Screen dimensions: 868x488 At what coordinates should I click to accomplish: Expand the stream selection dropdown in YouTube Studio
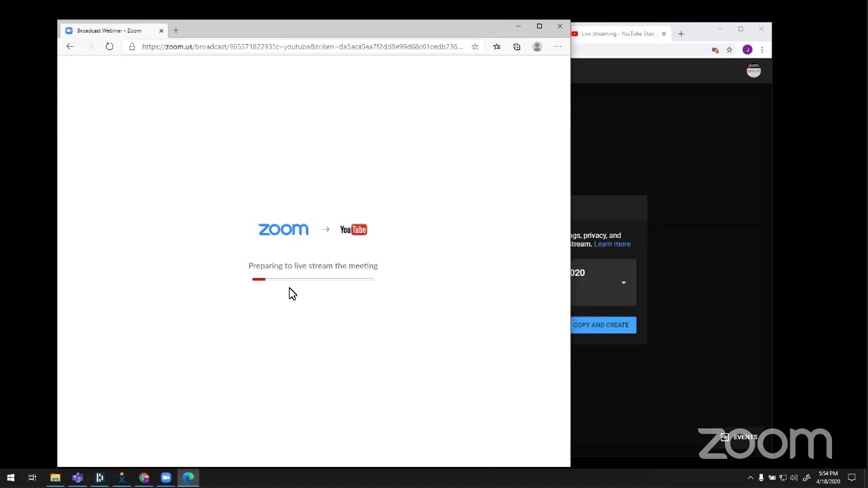pyautogui.click(x=623, y=283)
